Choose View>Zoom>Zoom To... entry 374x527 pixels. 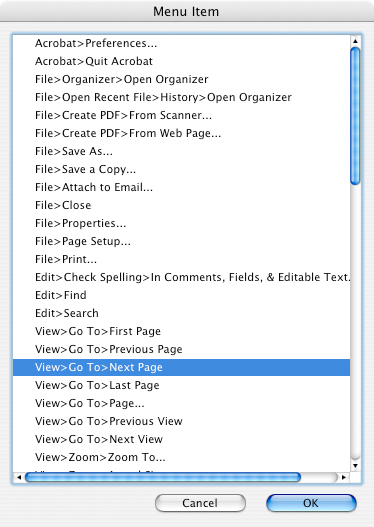click(181, 457)
